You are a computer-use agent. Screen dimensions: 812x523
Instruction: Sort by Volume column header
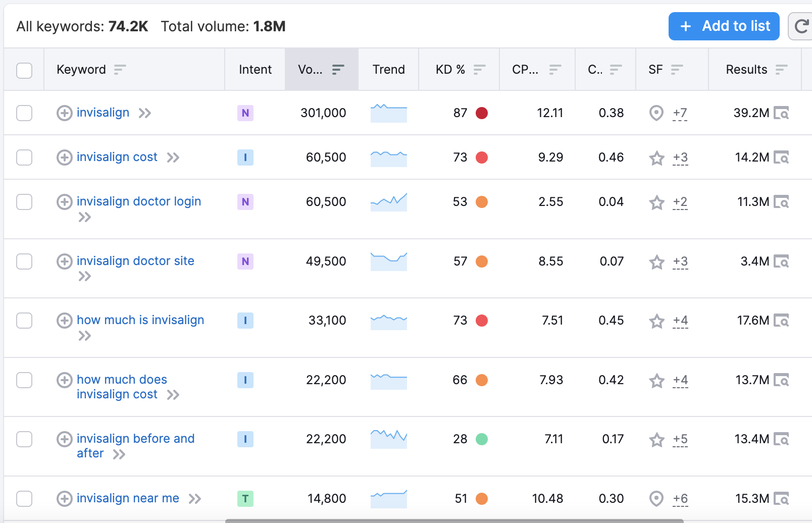[x=321, y=70]
